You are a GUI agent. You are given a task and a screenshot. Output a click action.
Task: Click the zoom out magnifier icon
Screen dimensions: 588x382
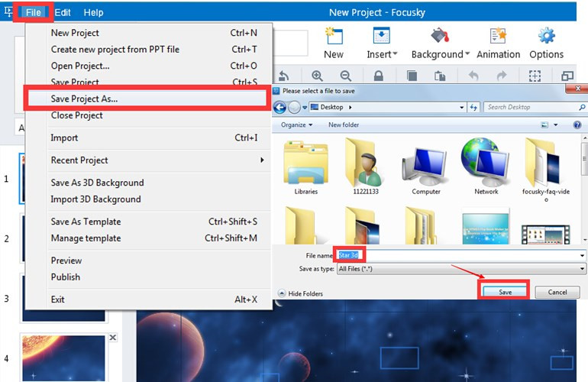346,76
